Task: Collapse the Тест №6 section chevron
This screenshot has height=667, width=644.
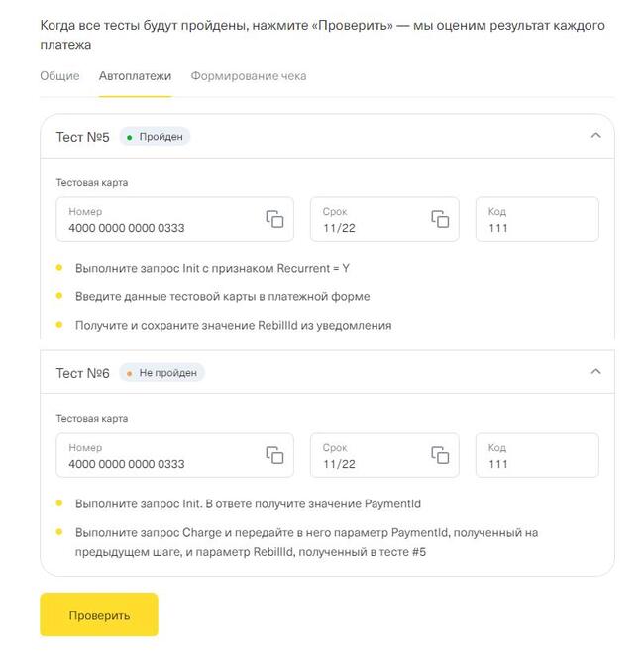Action: click(595, 372)
